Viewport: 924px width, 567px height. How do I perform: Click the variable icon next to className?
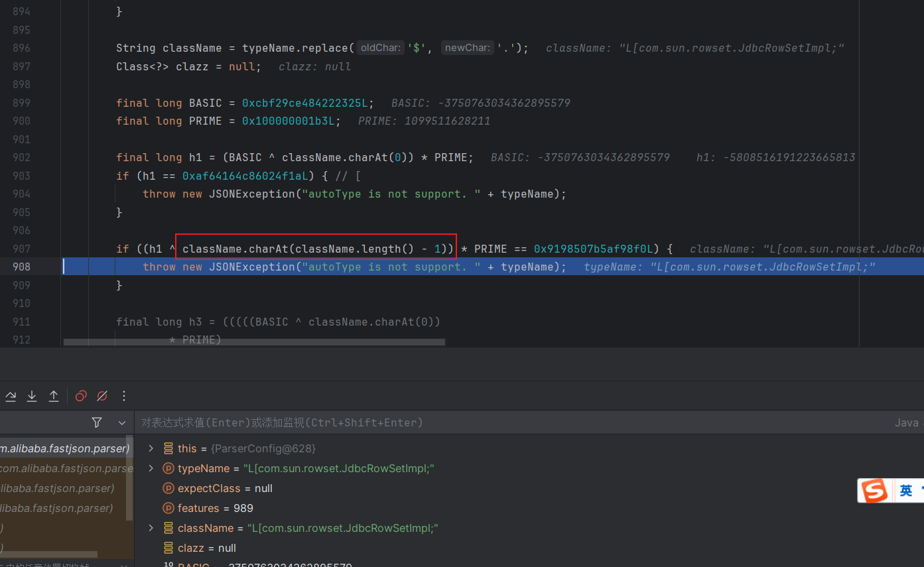coord(168,528)
